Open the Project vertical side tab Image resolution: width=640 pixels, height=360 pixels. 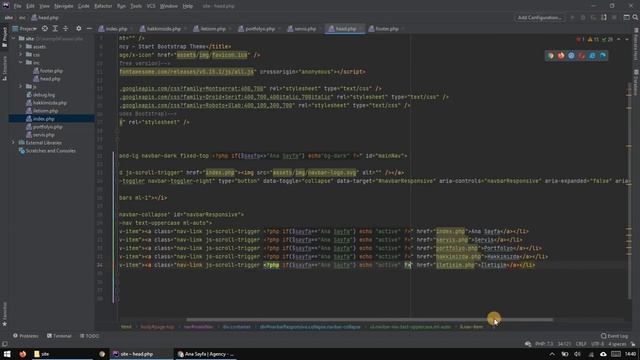[4, 37]
